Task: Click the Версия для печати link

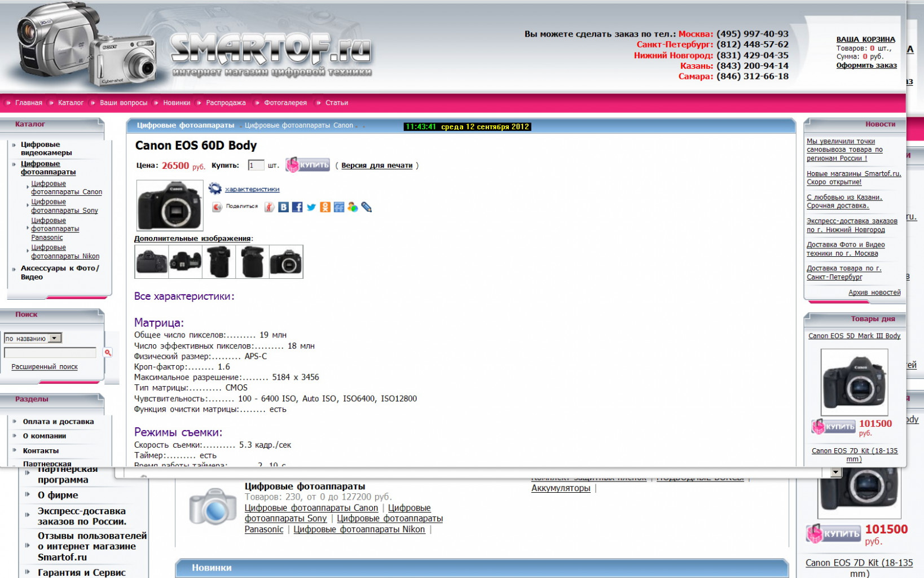Action: tap(377, 165)
